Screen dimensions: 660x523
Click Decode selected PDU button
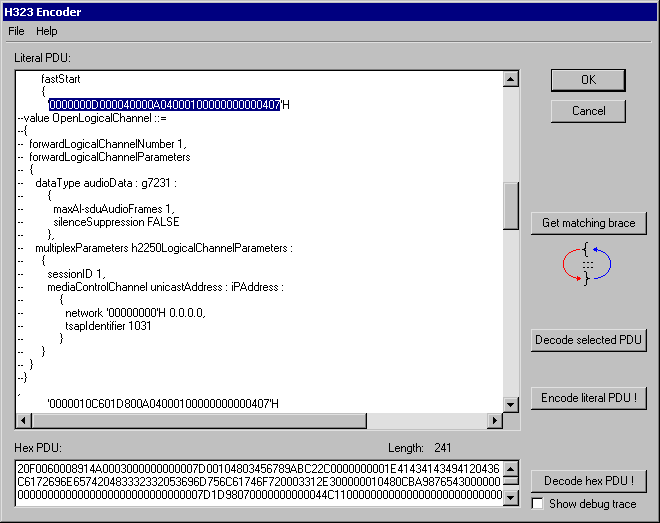point(588,340)
